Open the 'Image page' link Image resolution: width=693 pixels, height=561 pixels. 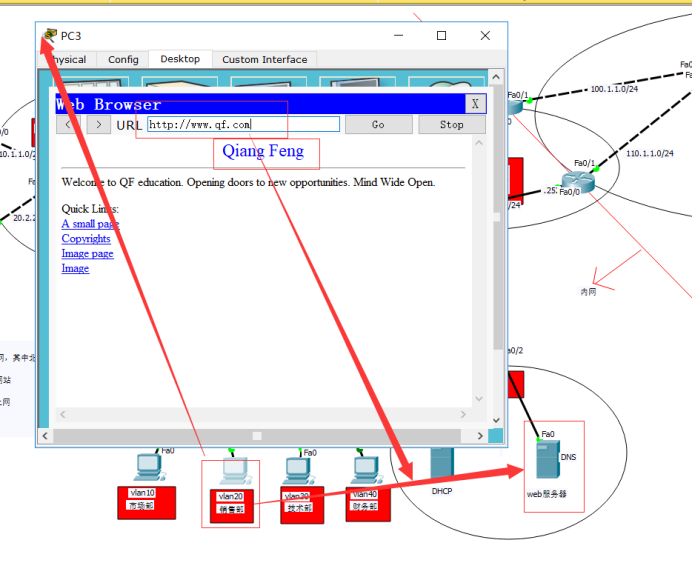point(88,254)
